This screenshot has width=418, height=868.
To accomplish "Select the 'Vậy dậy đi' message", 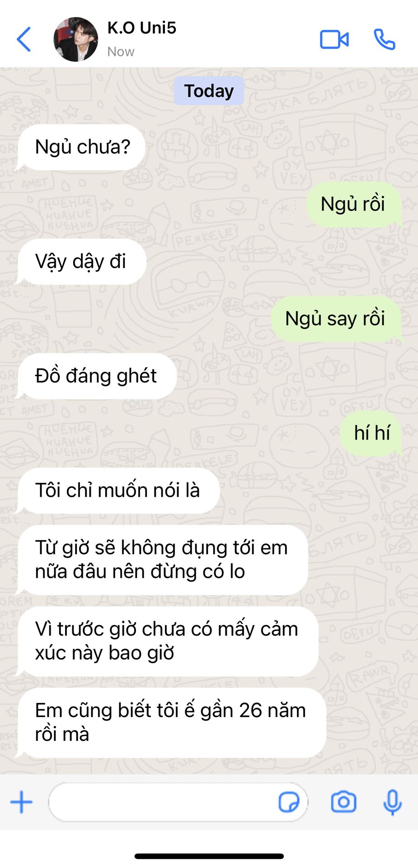I will point(82,262).
